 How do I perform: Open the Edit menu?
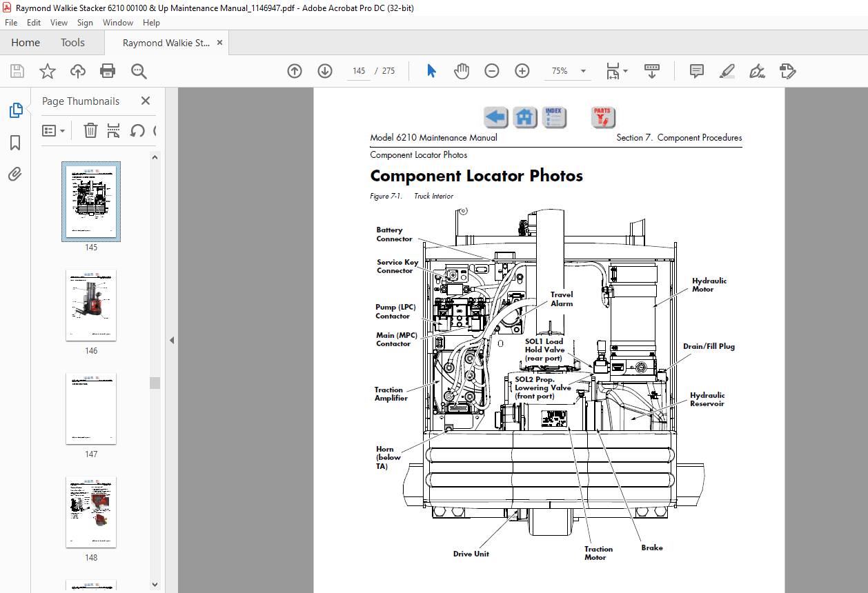pos(34,23)
